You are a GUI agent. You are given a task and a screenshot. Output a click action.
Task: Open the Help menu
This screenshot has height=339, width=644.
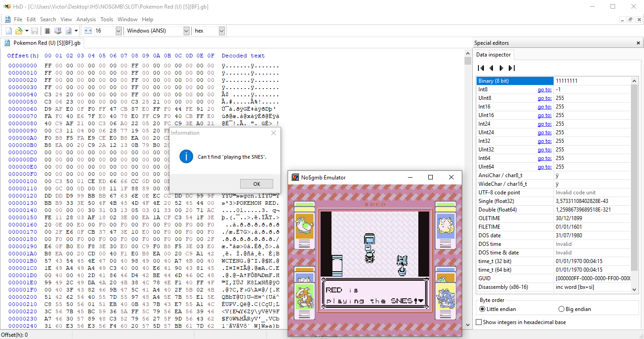click(147, 19)
